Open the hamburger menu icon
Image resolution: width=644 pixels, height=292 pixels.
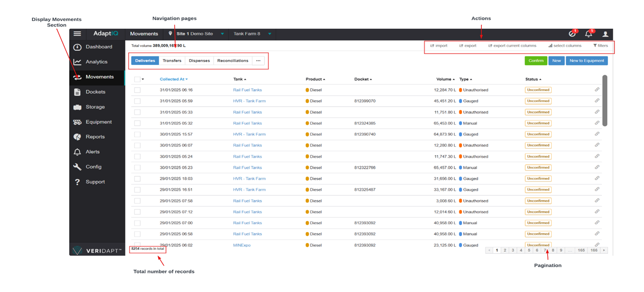[x=77, y=34]
